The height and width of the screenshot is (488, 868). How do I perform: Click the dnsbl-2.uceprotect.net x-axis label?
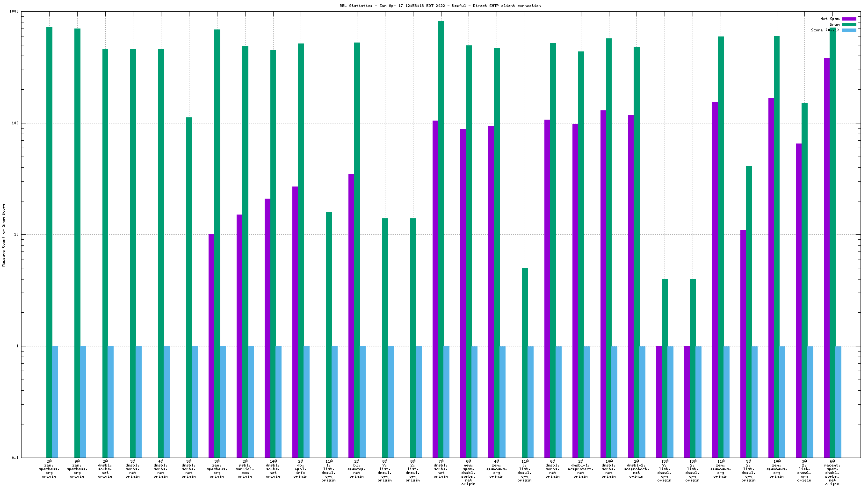click(637, 469)
